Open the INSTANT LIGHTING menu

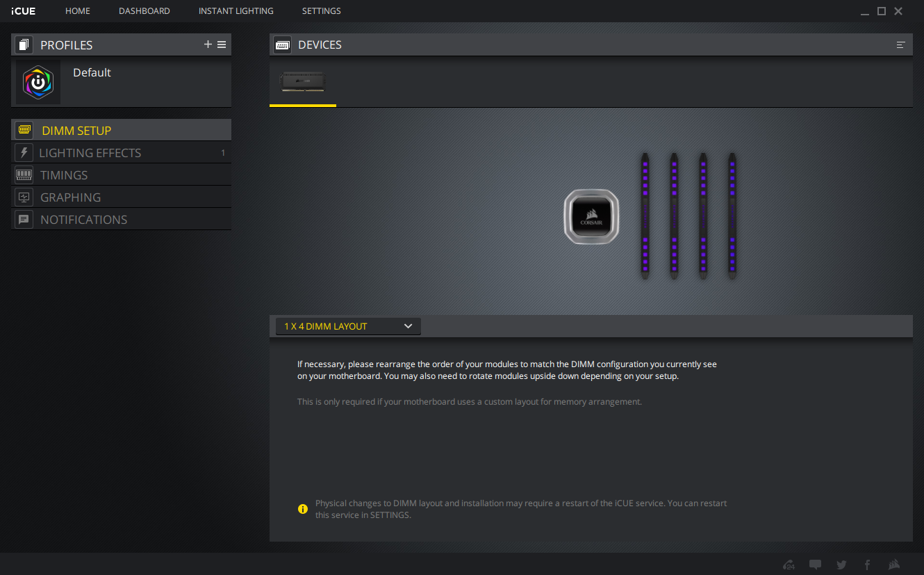tap(236, 11)
